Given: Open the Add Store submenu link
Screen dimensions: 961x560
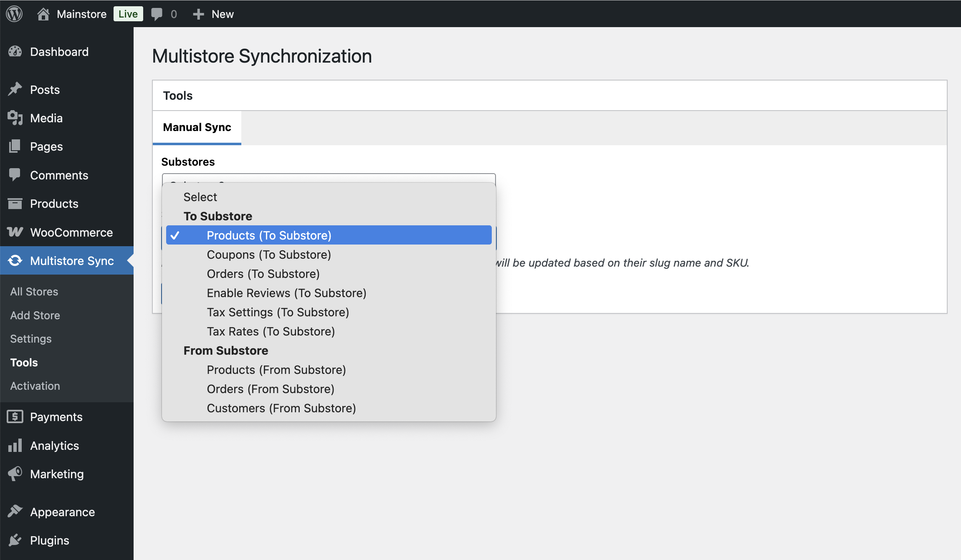Looking at the screenshot, I should coord(35,315).
